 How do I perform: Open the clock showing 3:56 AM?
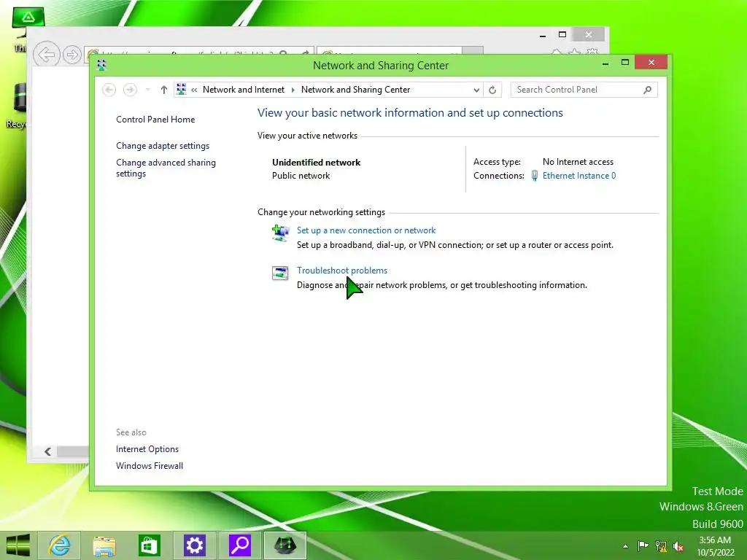716,546
